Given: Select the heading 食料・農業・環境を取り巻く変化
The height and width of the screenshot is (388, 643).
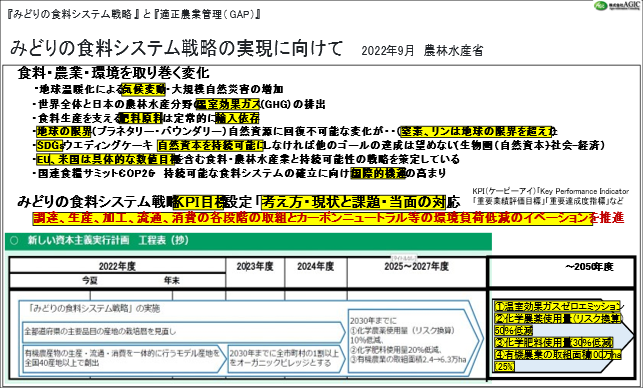Looking at the screenshot, I should (114, 73).
